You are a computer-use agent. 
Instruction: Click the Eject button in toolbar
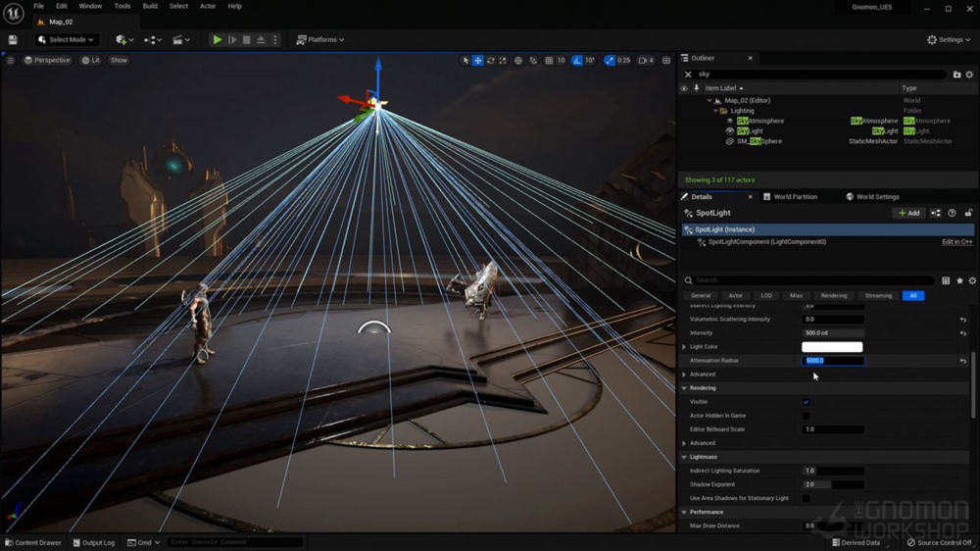click(261, 39)
